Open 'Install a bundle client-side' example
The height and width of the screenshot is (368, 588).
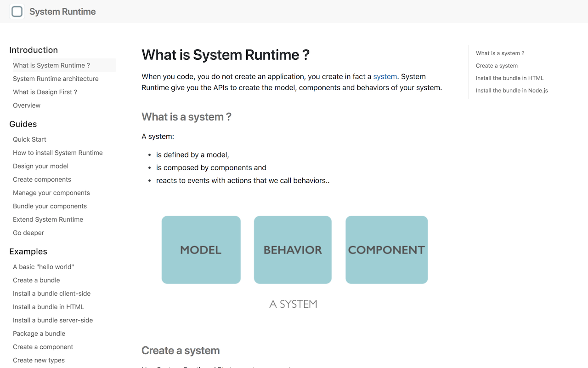[x=51, y=293]
